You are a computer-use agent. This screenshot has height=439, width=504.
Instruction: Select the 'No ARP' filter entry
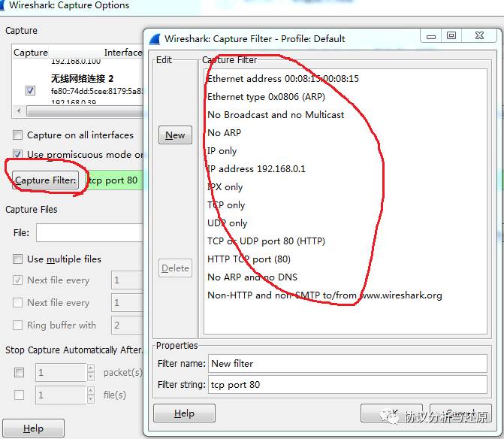point(225,133)
